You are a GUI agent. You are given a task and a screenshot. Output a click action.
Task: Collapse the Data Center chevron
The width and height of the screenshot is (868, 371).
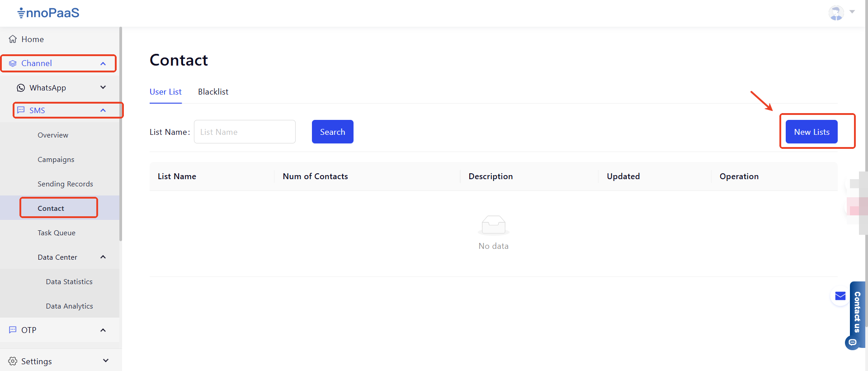103,257
